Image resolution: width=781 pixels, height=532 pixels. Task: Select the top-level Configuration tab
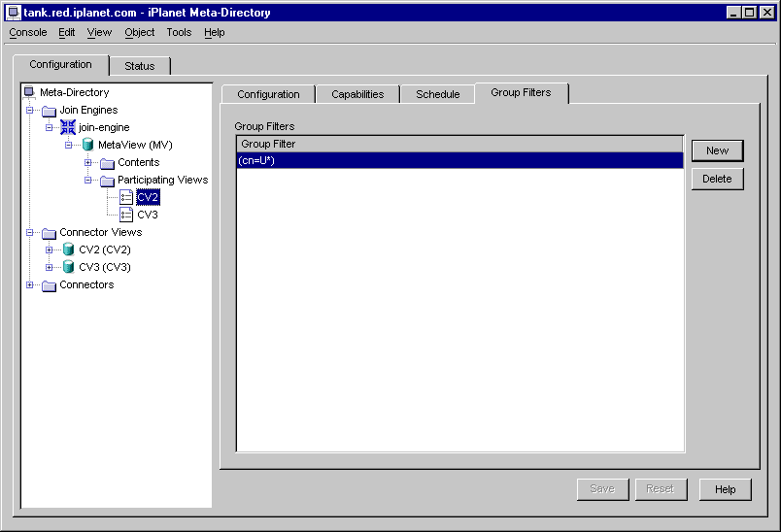point(61,65)
